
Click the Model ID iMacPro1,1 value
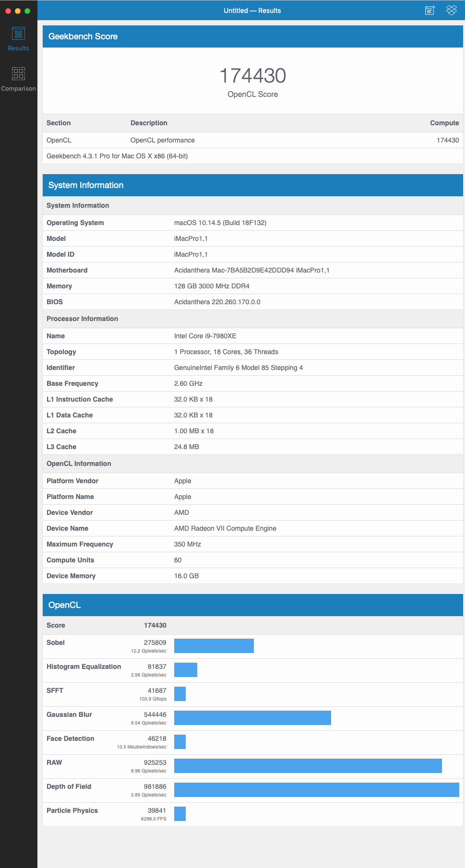(x=191, y=254)
